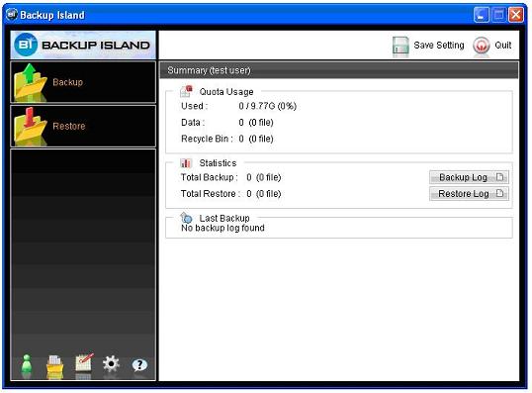Click the Backup Island logo banner
This screenshot has width=532, height=393.
[83, 45]
